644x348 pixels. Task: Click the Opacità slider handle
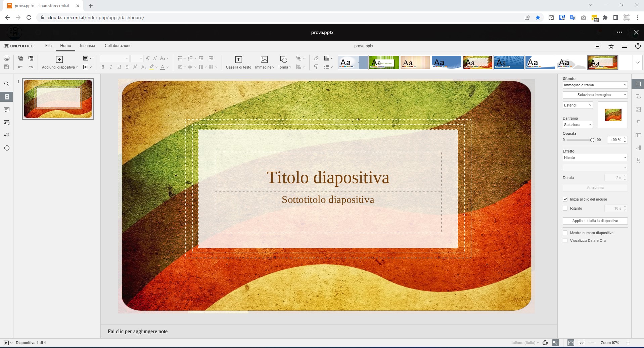pyautogui.click(x=592, y=140)
